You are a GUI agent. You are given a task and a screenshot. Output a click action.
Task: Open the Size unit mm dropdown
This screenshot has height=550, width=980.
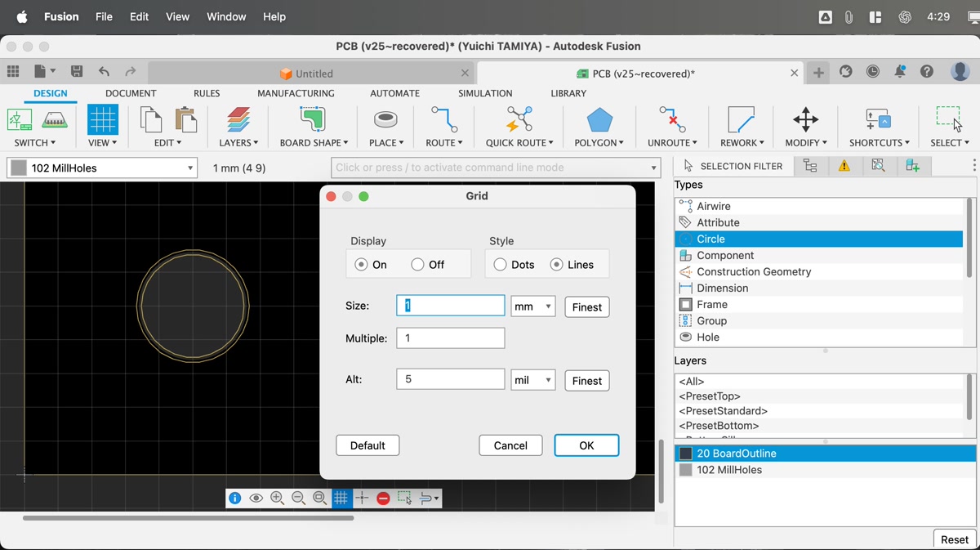(532, 306)
